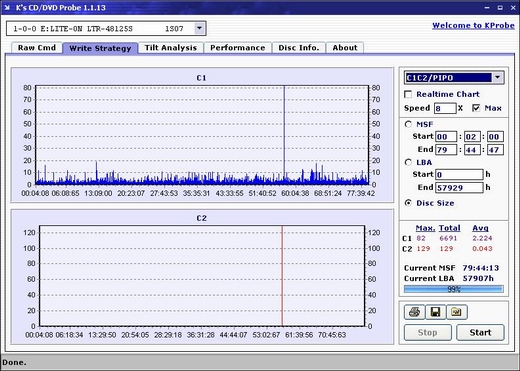Click the C1 max value 82
The width and height of the screenshot is (520, 371).
[421, 238]
